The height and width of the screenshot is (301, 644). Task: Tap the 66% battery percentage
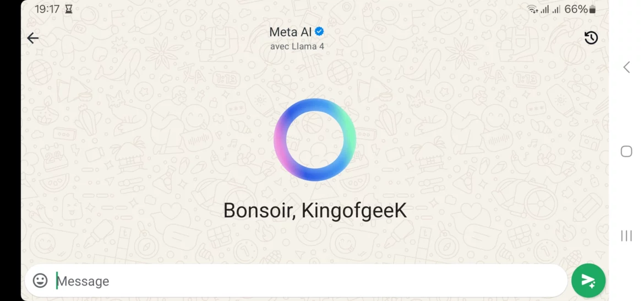576,9
